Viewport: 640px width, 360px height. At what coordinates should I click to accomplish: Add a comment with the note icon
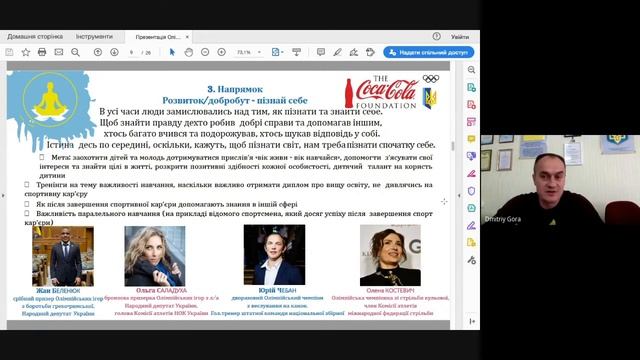pos(321,52)
